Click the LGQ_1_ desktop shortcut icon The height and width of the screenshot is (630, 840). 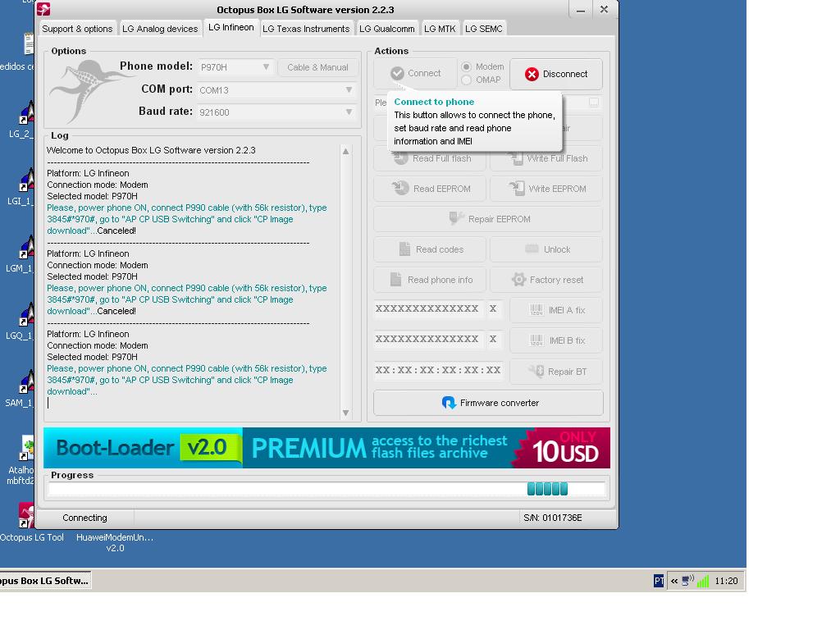point(26,314)
